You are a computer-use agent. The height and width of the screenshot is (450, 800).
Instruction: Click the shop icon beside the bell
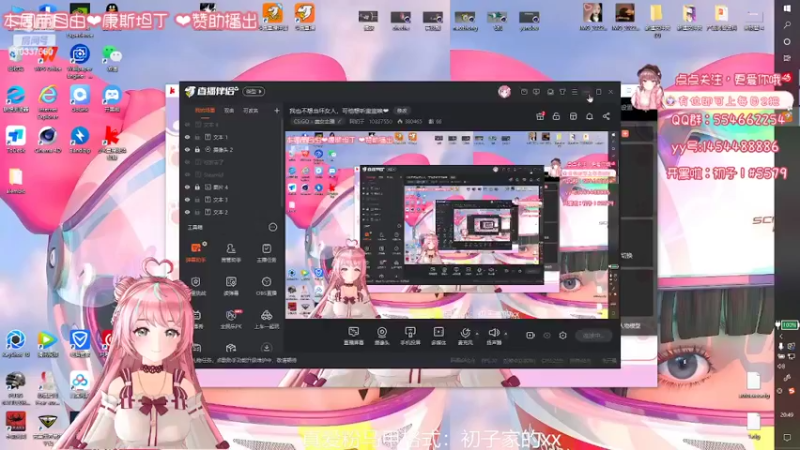(573, 116)
